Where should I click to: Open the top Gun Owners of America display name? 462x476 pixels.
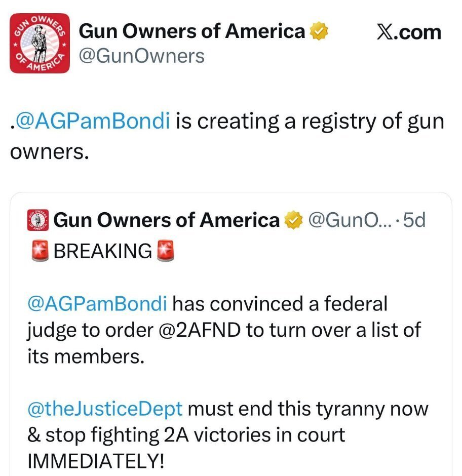(x=192, y=32)
